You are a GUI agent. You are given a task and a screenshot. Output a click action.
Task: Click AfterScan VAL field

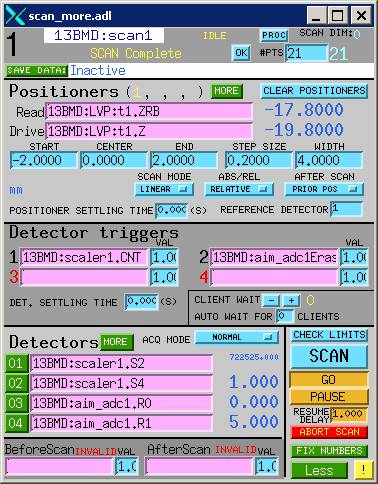(267, 466)
